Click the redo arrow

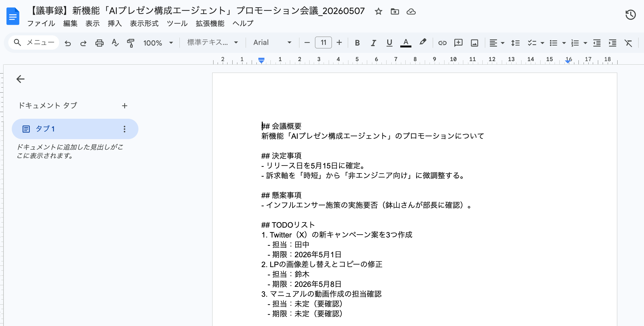click(x=83, y=43)
